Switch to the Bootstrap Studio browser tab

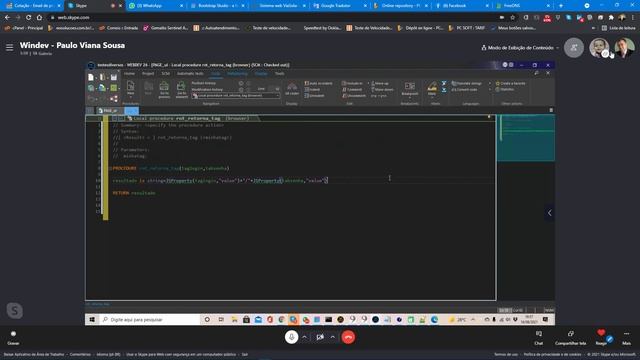pos(217,6)
